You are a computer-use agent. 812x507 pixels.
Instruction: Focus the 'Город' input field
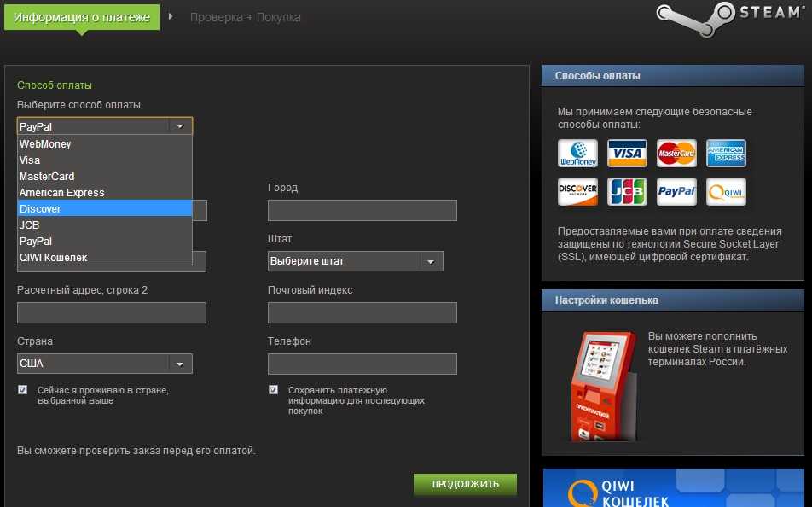[362, 211]
